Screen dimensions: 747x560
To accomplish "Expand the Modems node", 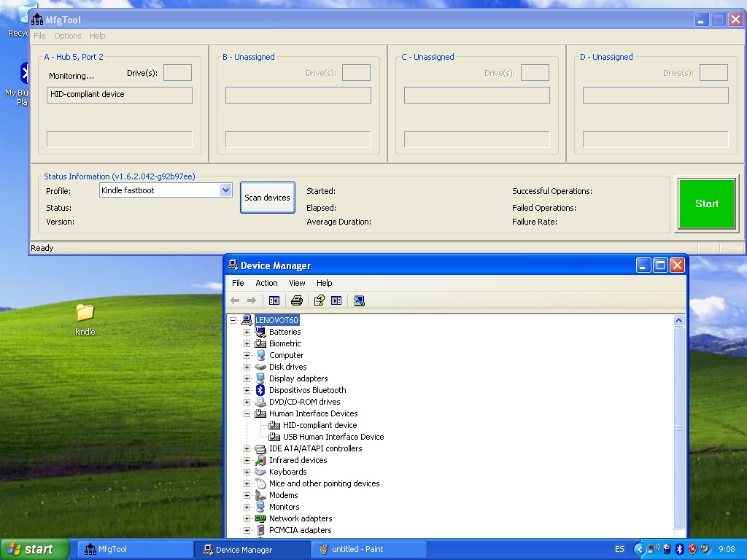I will point(247,495).
